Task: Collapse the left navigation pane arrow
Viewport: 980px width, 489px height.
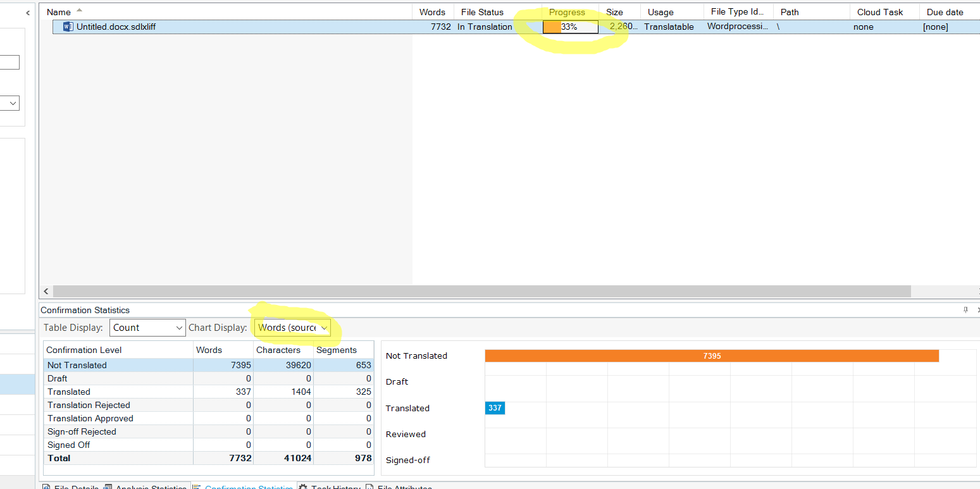Action: pos(28,13)
